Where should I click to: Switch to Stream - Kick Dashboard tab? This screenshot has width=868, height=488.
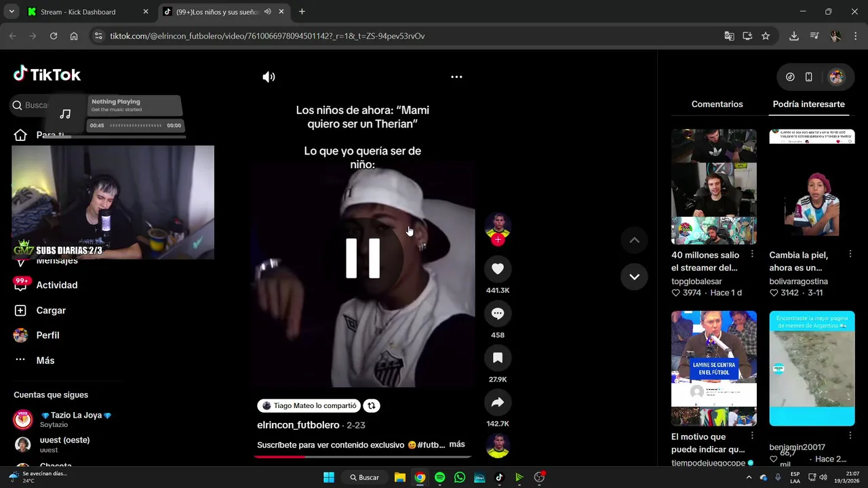coord(88,12)
